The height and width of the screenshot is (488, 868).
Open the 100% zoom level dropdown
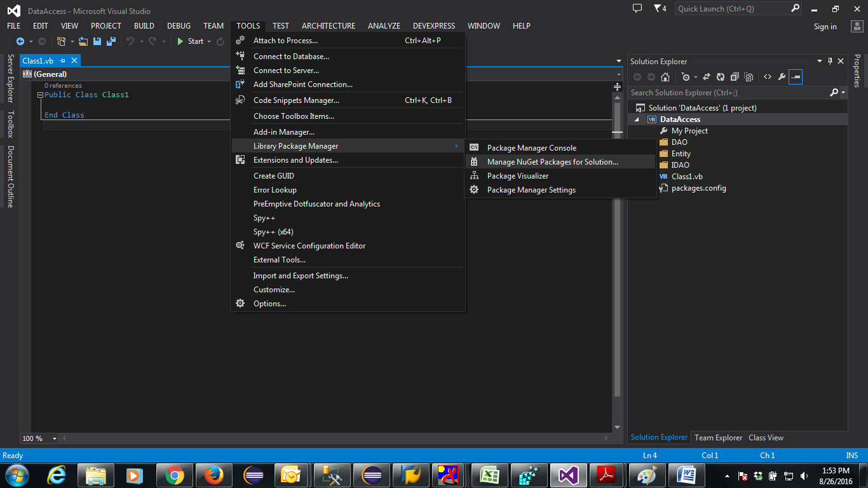[x=55, y=438]
